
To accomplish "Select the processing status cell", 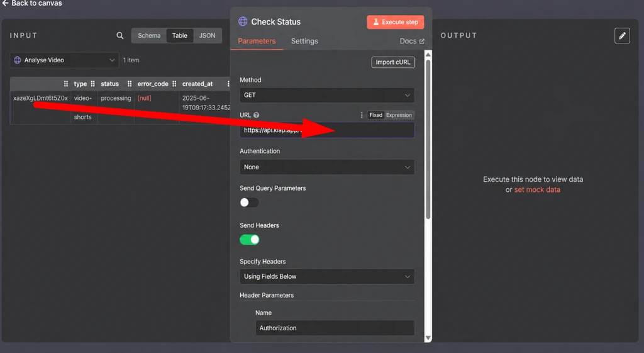I will [x=116, y=98].
